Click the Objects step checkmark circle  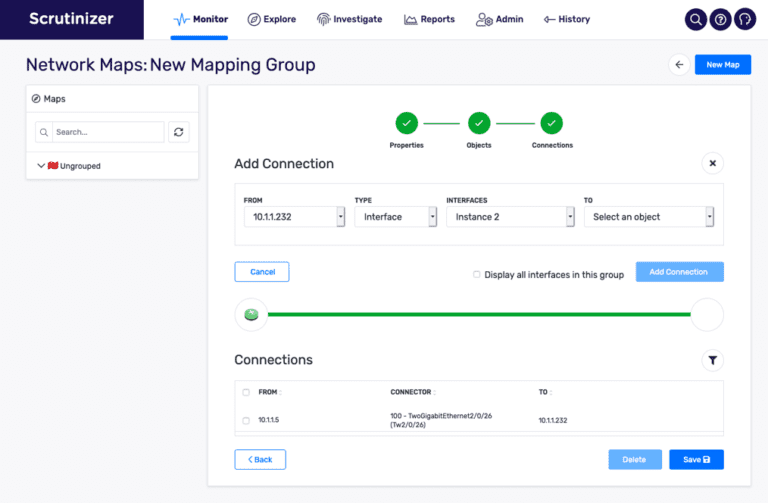point(479,123)
